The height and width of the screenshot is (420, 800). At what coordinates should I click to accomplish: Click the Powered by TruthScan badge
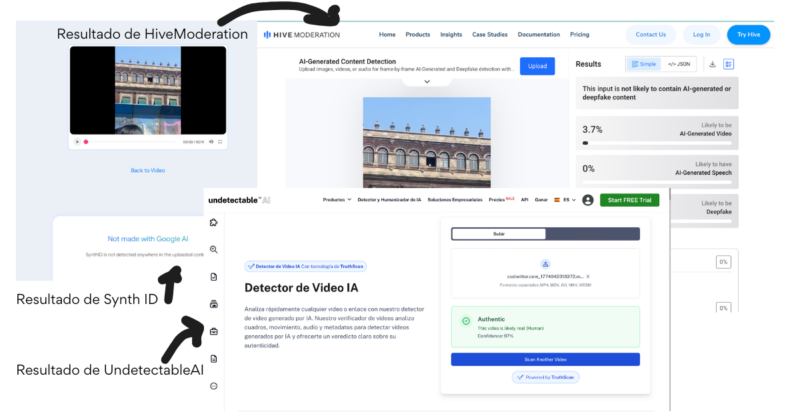(x=545, y=377)
